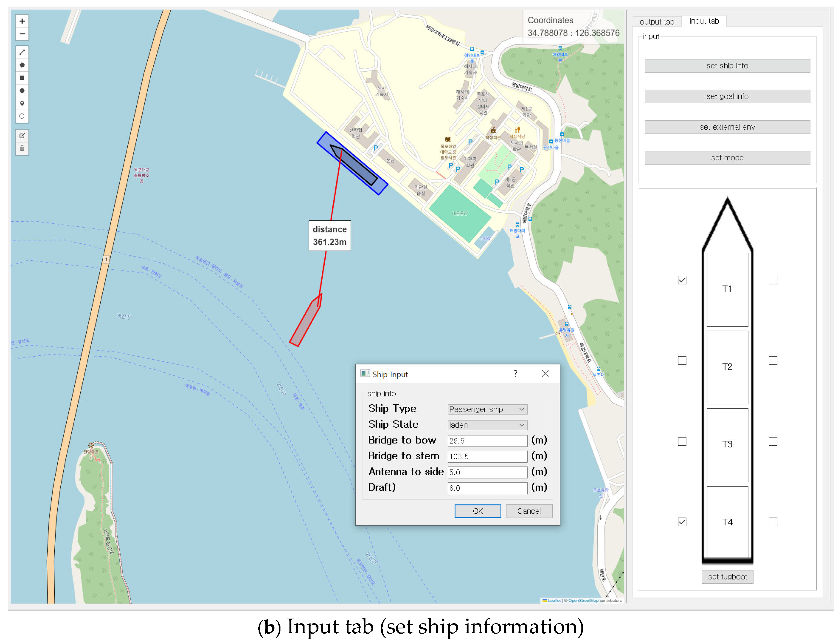Screen dimensions: 840x644
Task: Click the delete layers trash icon
Action: click(x=22, y=148)
